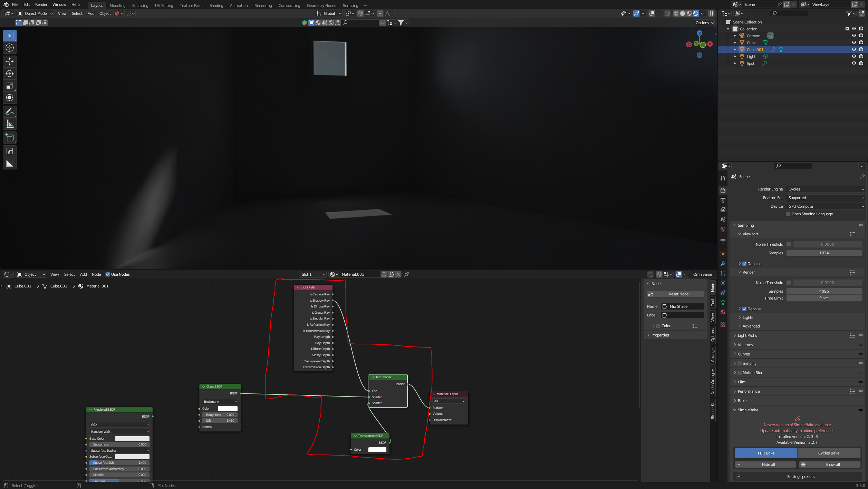Open the Modifiers properties tab icon
Screen dimensions: 868x489
[x=723, y=264]
